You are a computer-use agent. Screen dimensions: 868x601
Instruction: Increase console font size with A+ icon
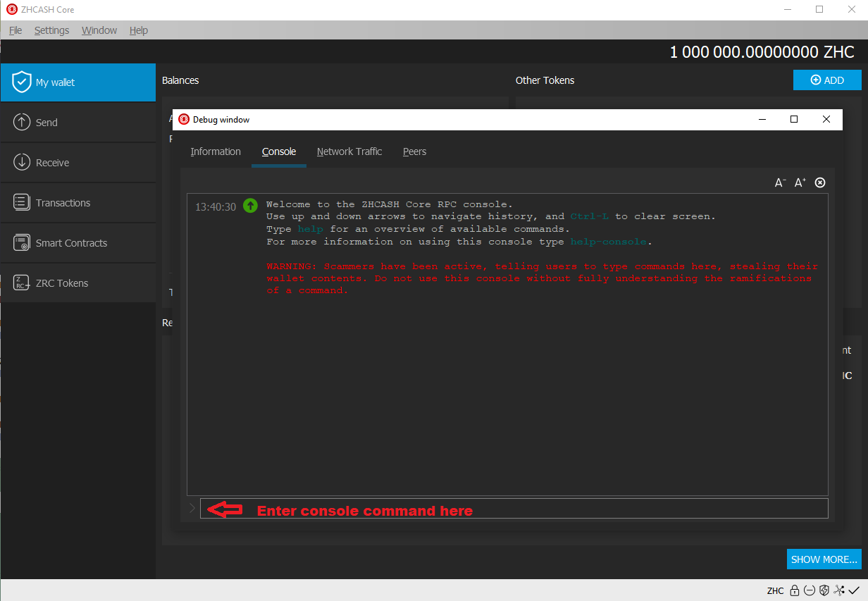coord(800,182)
